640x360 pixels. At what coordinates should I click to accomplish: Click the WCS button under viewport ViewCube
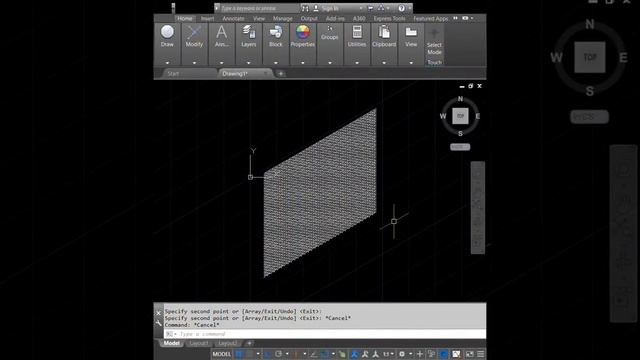coord(460,147)
